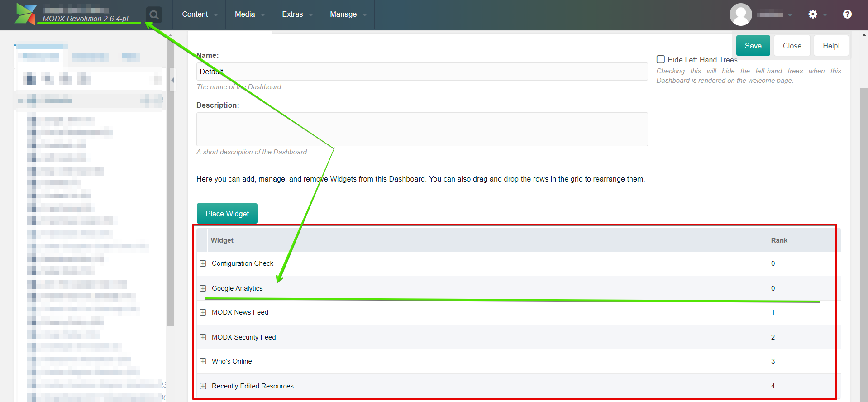Collapse the left tree panel handle

click(x=172, y=80)
